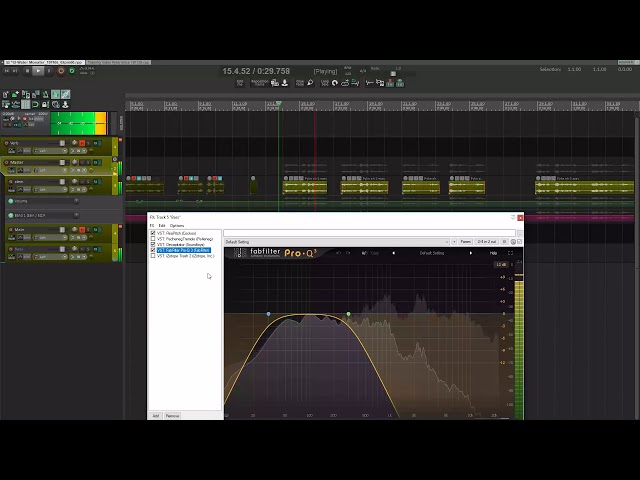
Task: Enable the iZotope Trash 2 checkbox
Action: 153,256
